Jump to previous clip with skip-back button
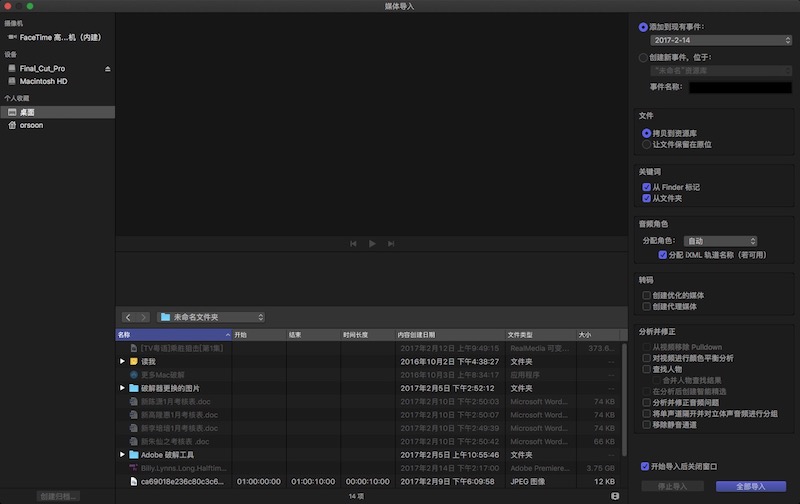This screenshot has width=800, height=504. tap(353, 244)
